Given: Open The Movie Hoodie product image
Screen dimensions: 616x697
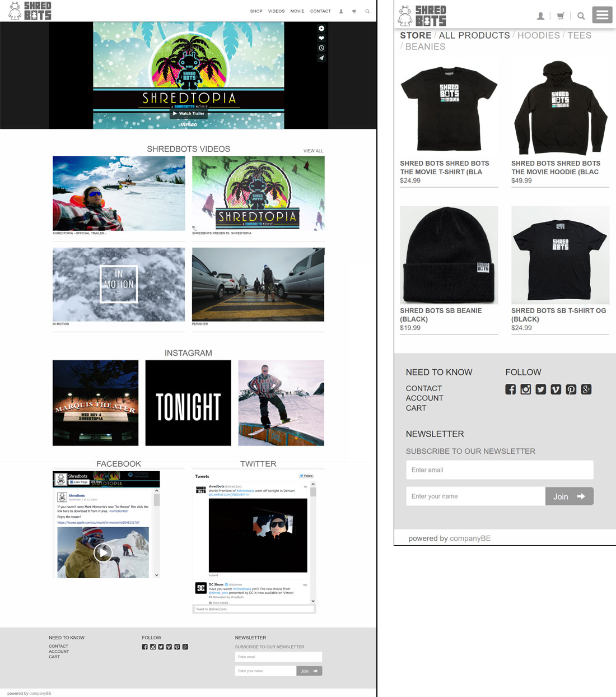Looking at the screenshot, I should 560,108.
